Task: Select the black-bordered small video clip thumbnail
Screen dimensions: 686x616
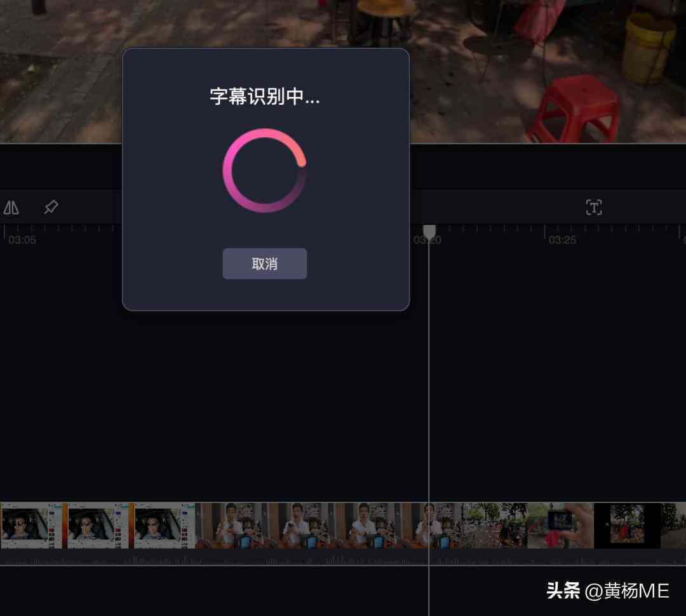Action: click(x=627, y=525)
